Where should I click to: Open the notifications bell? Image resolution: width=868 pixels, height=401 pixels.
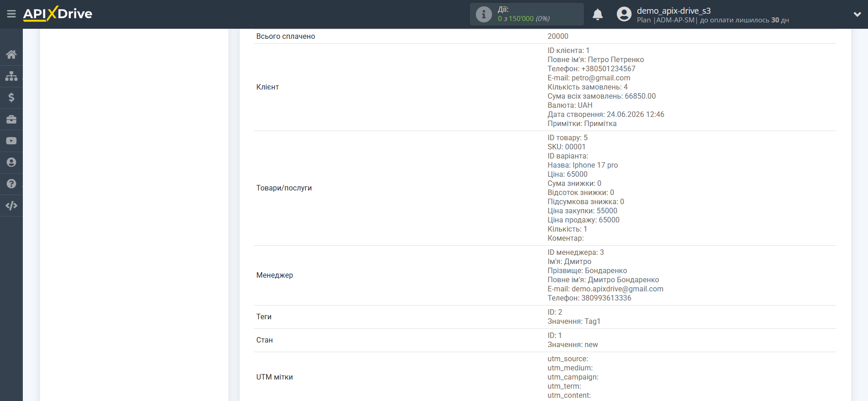tap(598, 15)
